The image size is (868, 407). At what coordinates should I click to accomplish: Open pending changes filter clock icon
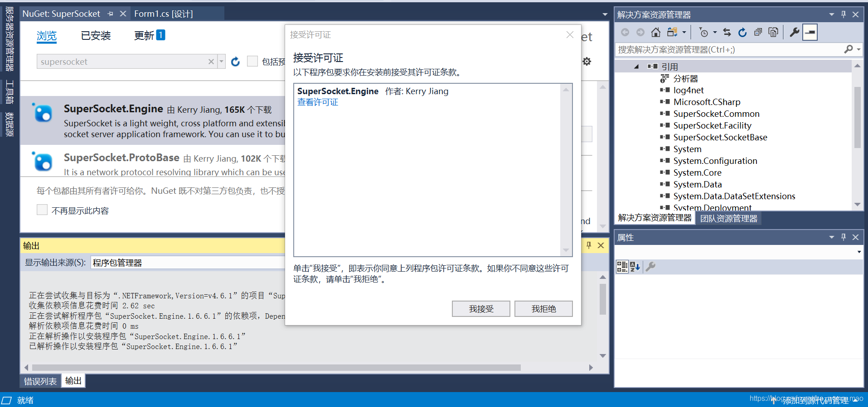(703, 32)
